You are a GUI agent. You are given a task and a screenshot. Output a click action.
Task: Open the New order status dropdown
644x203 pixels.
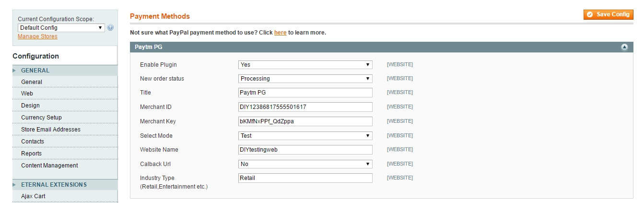pos(305,78)
